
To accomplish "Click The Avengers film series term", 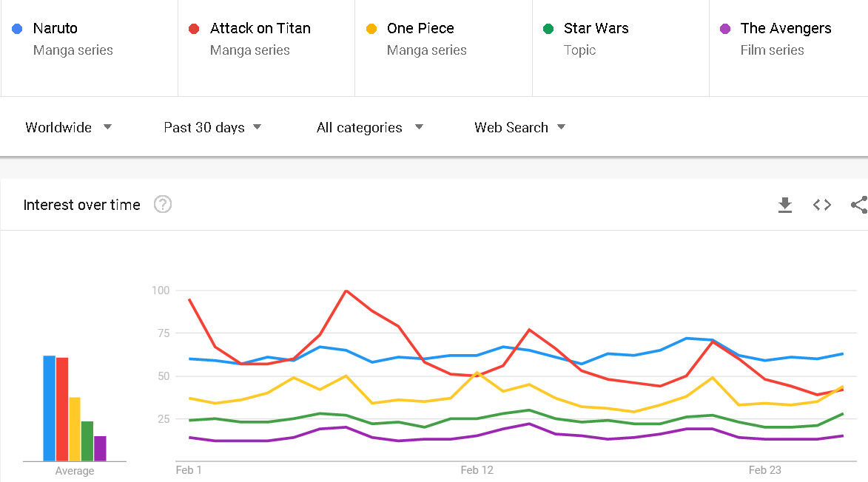I will click(x=785, y=29).
